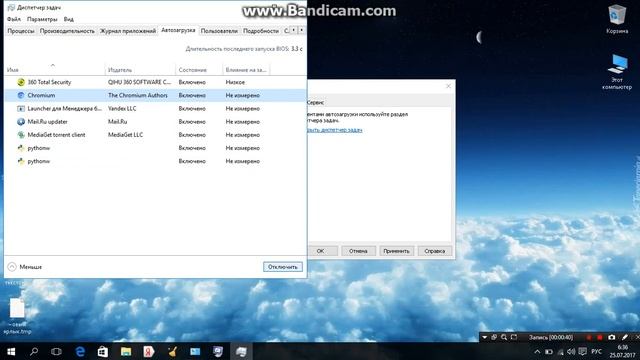Open the broom cleaner app on the taskbar
This screenshot has height=360, width=640.
tap(172, 351)
